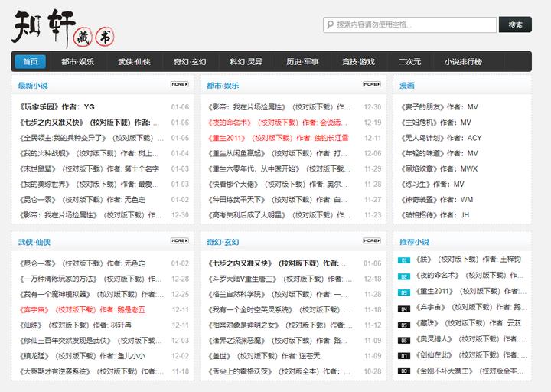Click the magnifier icon in search box

coord(330,24)
